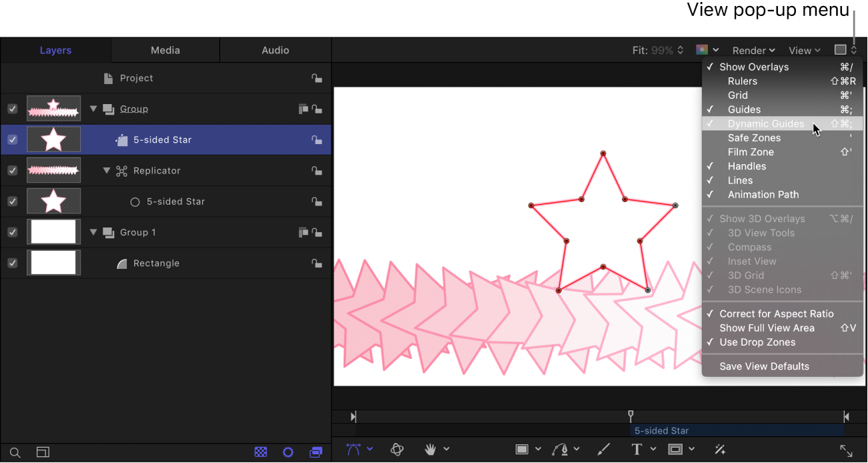Enable Dynamic Guides in the View menu

(x=765, y=123)
